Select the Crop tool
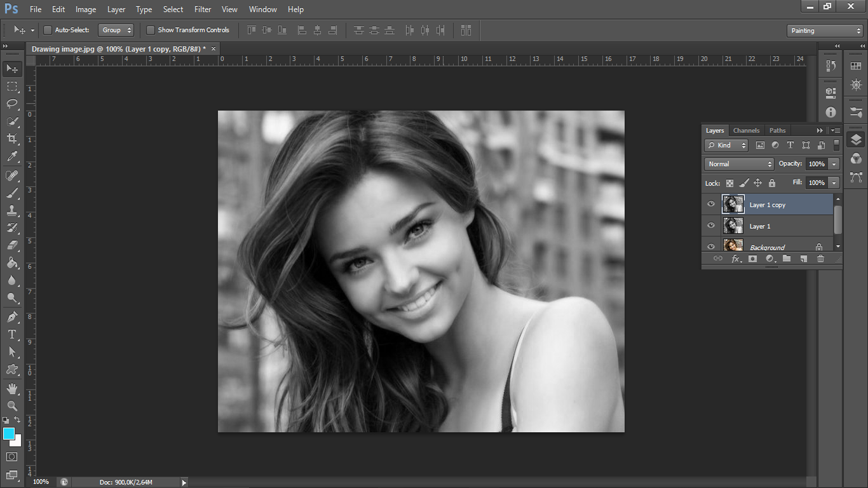The width and height of the screenshot is (868, 488). tap(12, 139)
